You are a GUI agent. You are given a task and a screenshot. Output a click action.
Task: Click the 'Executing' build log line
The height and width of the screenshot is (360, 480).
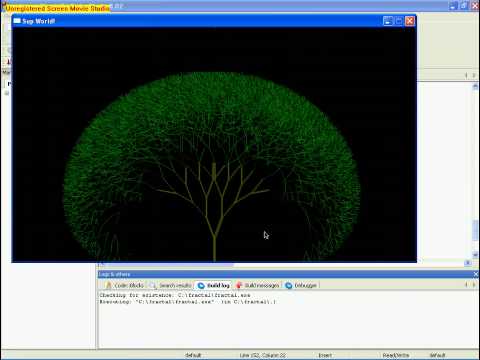pos(188,302)
